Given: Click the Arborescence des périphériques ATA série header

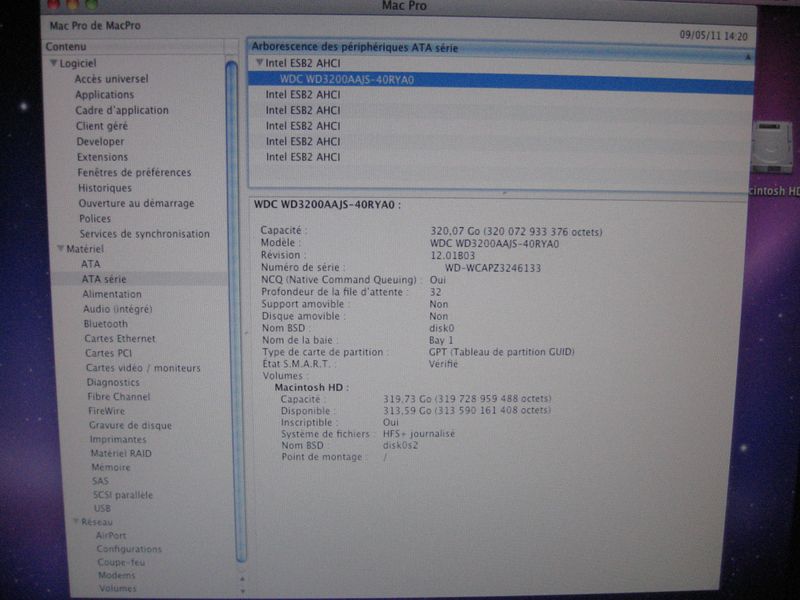Looking at the screenshot, I should click(355, 47).
